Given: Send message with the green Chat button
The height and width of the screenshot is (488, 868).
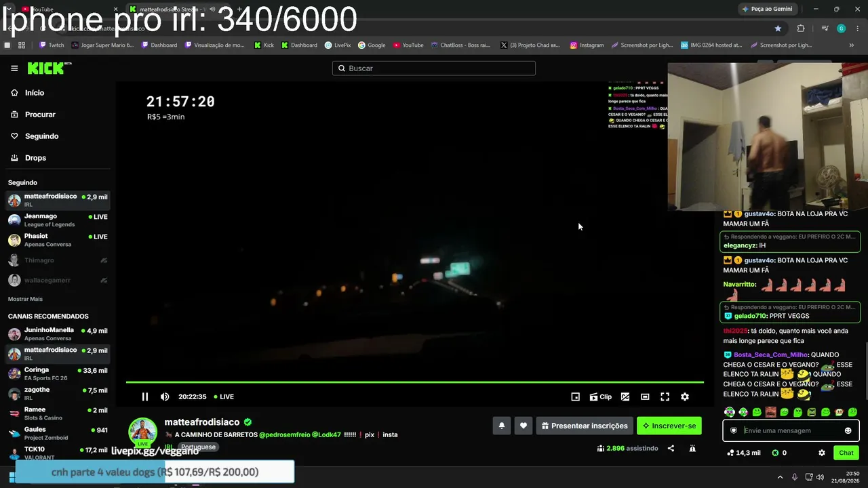Looking at the screenshot, I should (x=846, y=453).
